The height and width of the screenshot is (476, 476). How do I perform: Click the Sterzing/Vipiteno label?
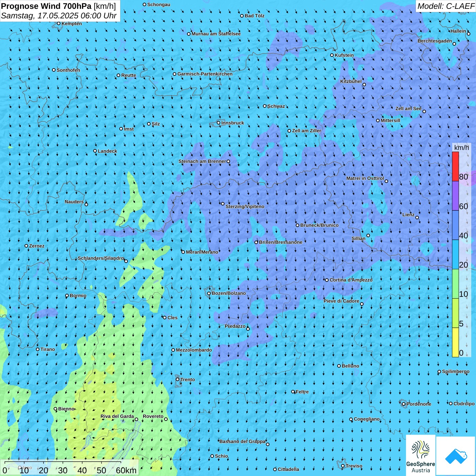[x=245, y=206]
